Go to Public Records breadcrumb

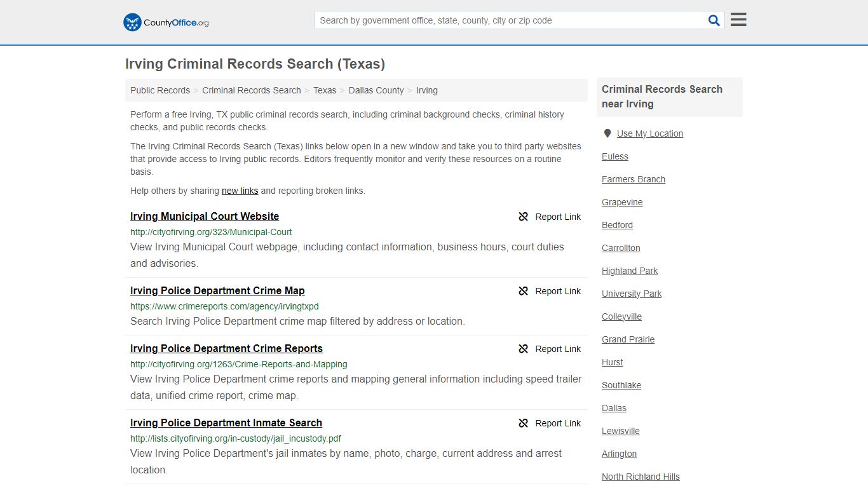point(160,90)
